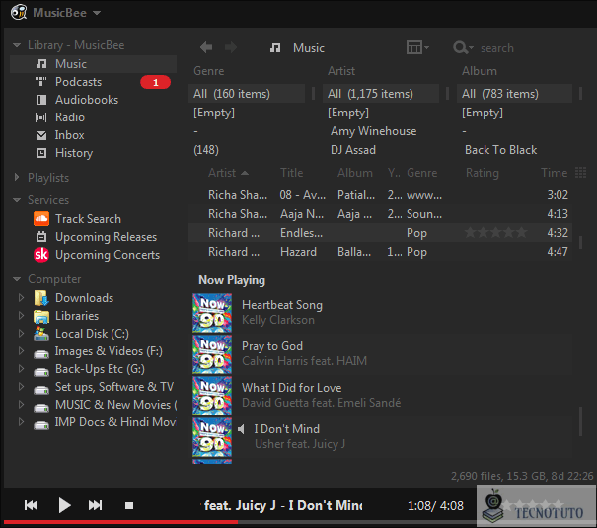Screen dimensions: 597x528
Task: Set star rating on Endles... track
Action: (x=496, y=232)
